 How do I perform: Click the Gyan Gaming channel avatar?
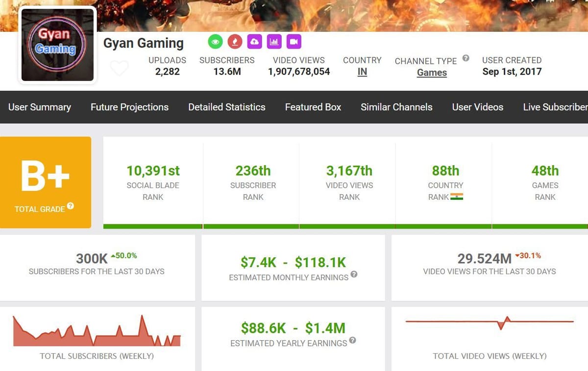point(57,44)
